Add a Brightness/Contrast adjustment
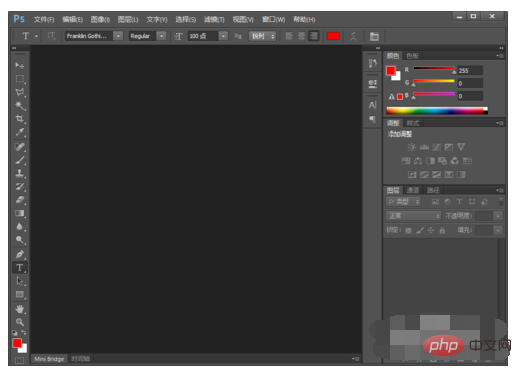This screenshot has height=378, width=522. pyautogui.click(x=412, y=147)
